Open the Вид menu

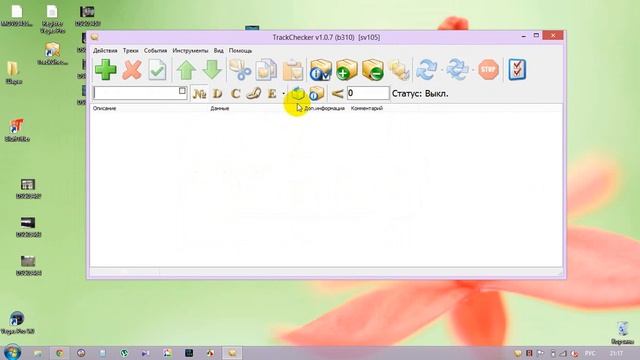click(218, 51)
